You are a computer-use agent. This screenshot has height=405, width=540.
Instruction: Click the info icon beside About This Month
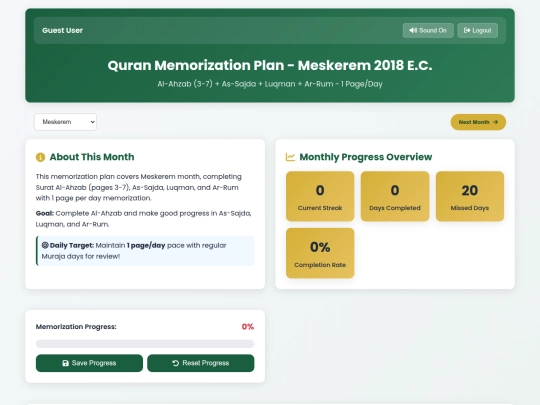coord(40,157)
